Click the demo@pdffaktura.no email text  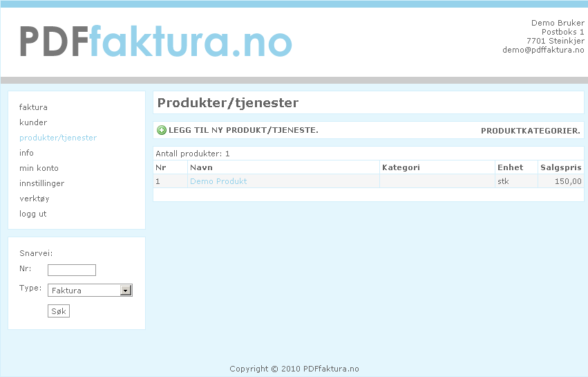[x=543, y=50]
